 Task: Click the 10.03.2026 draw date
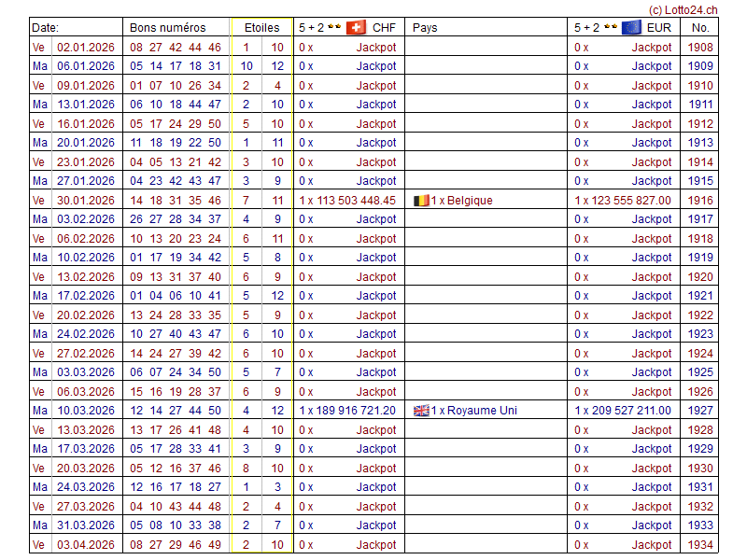(x=86, y=411)
